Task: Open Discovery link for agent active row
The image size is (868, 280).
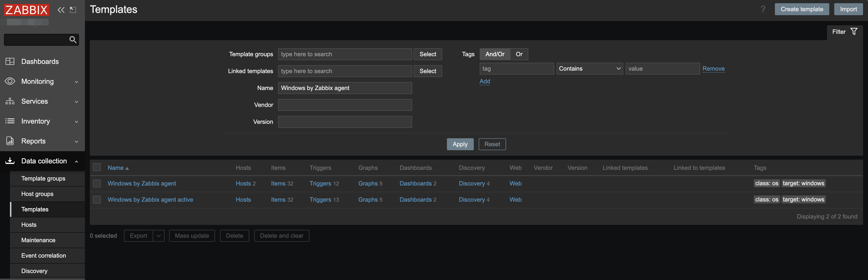Action: coord(471,200)
